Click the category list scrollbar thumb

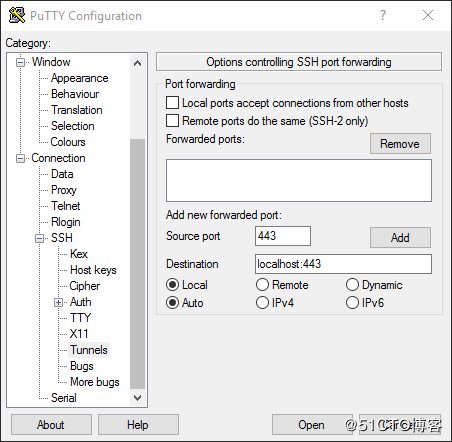pyautogui.click(x=137, y=264)
